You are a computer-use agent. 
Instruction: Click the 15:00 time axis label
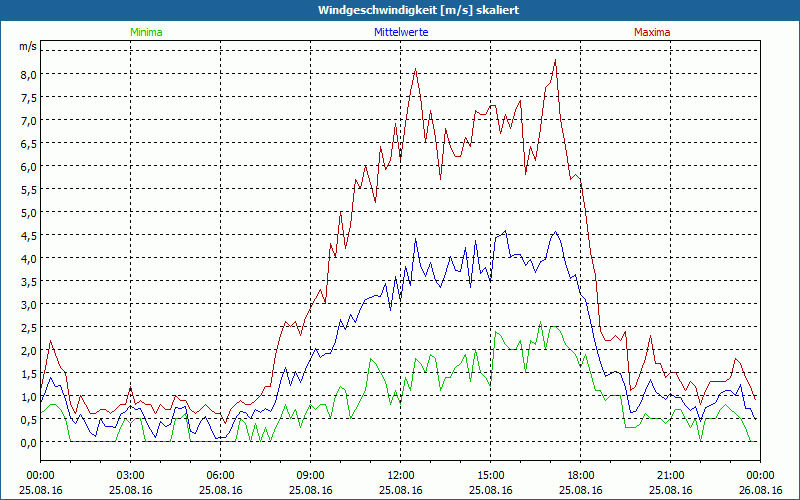(491, 475)
